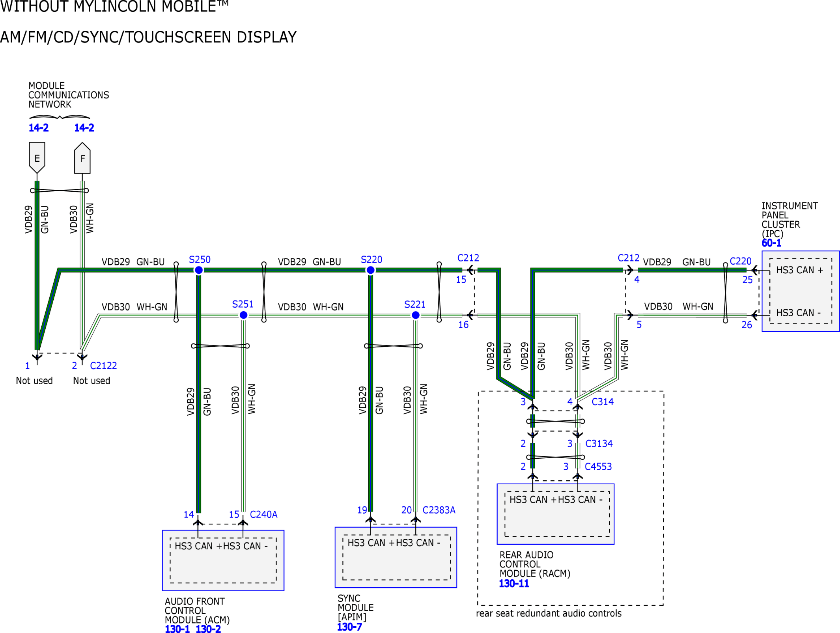The image size is (840, 633).
Task: Select splice S250 node
Action: point(199,270)
